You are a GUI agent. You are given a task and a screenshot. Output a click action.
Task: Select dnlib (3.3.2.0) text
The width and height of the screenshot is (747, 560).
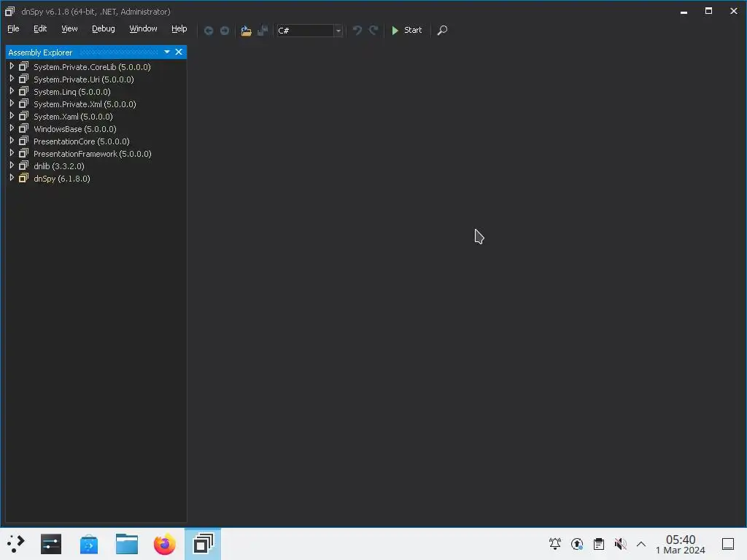click(x=58, y=166)
